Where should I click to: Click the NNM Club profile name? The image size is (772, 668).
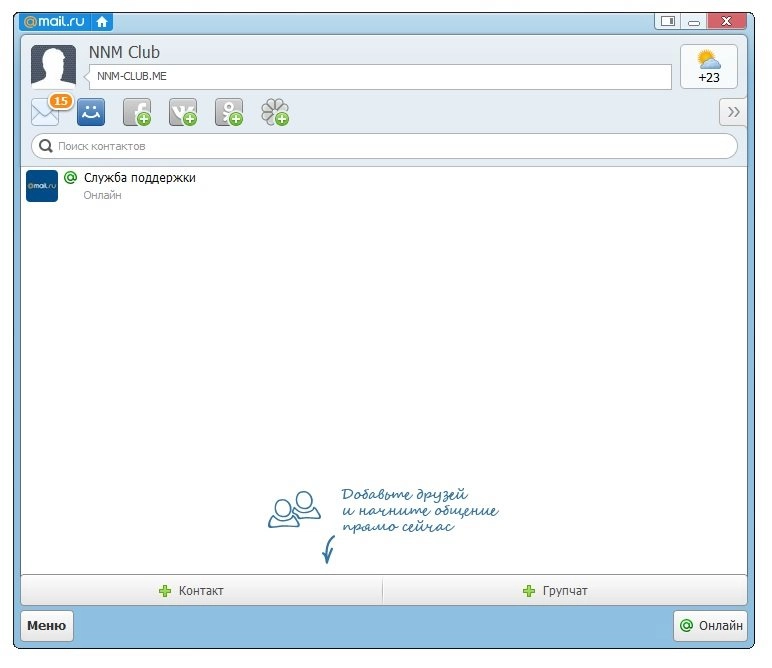(x=124, y=52)
